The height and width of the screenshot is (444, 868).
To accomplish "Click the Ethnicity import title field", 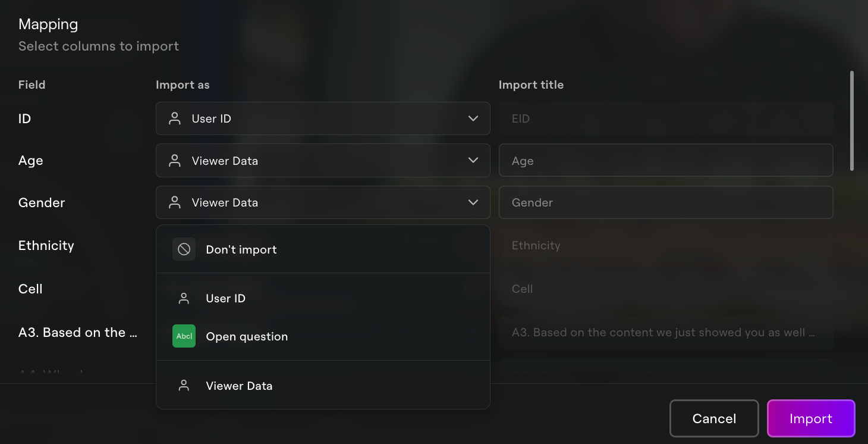I will (666, 245).
